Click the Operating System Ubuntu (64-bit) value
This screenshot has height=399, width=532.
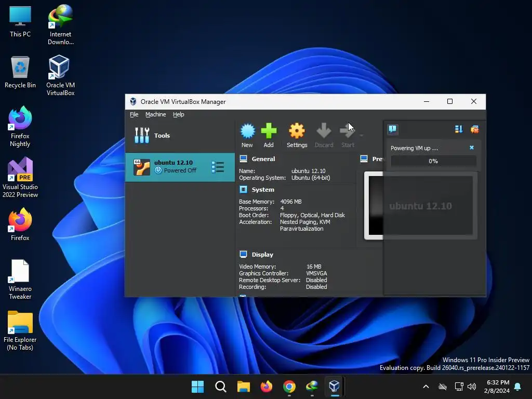coord(311,178)
